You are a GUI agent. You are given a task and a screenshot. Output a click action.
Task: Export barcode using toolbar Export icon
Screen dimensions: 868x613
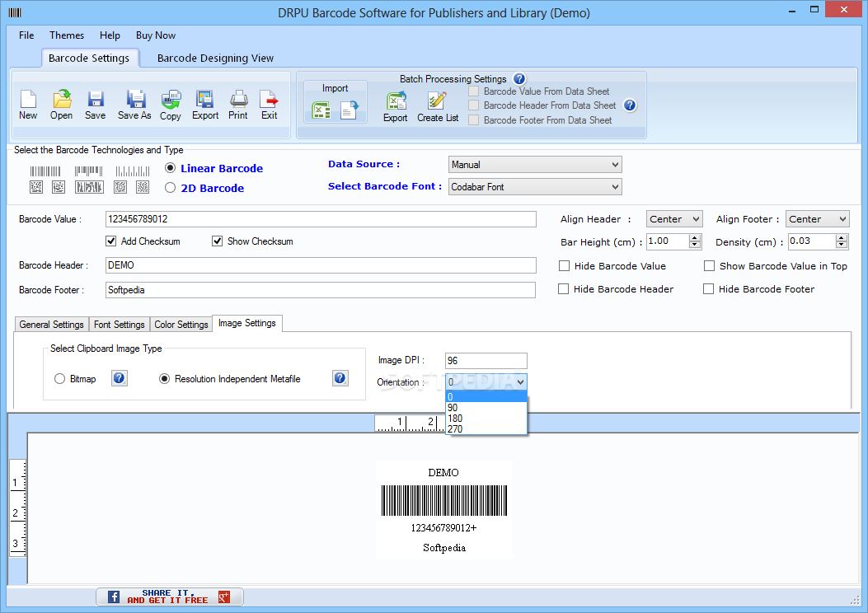click(205, 105)
